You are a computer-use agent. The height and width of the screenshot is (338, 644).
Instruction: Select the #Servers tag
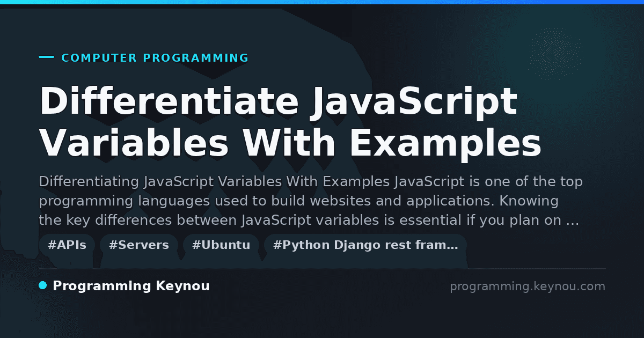[139, 245]
